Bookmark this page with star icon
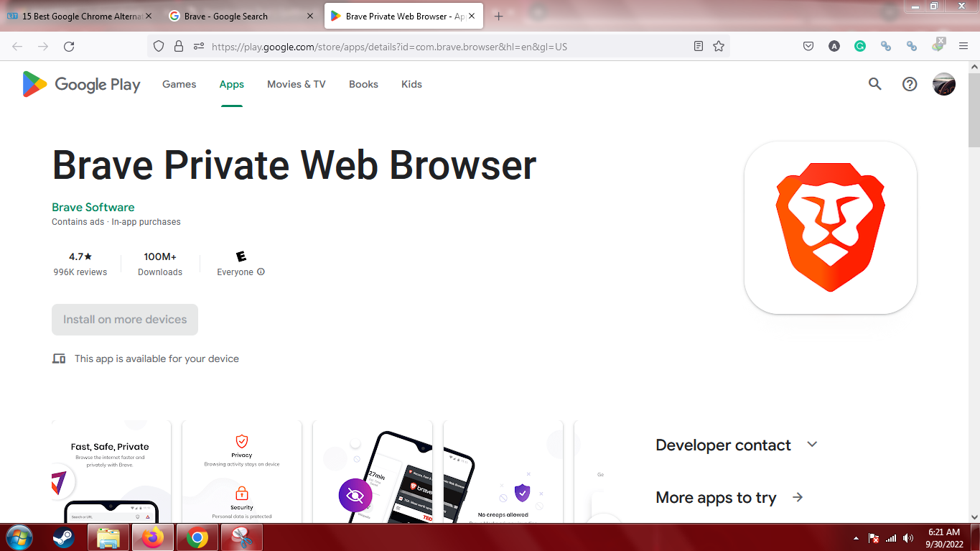This screenshot has width=980, height=551. tap(719, 47)
